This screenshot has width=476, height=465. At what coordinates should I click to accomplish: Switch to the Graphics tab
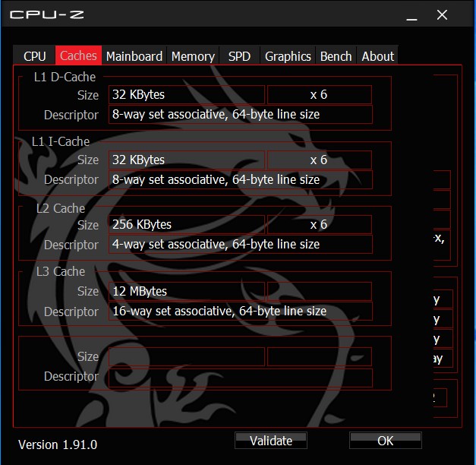(x=288, y=56)
